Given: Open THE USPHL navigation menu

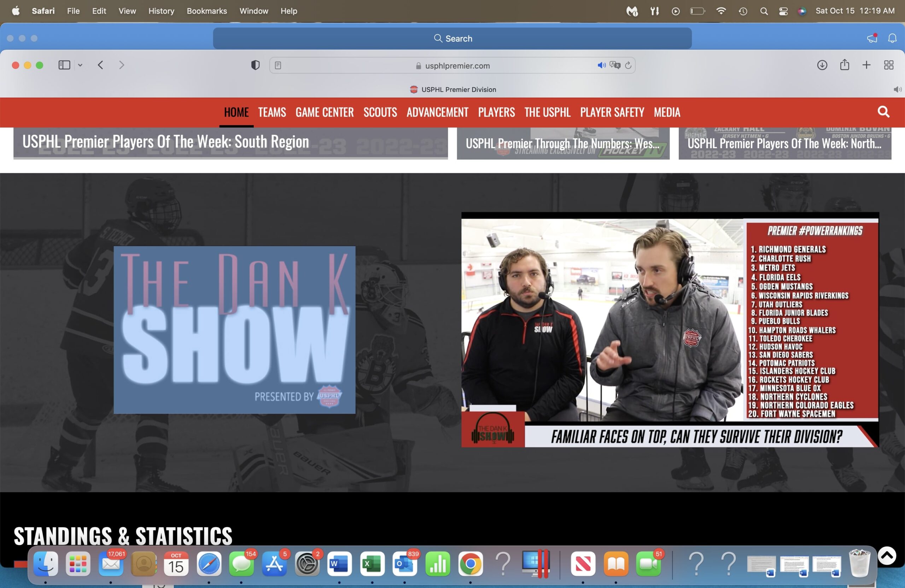Looking at the screenshot, I should [x=547, y=112].
